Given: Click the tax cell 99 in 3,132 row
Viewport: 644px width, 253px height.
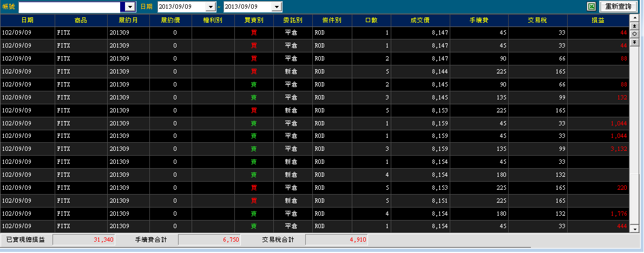Looking at the screenshot, I should [537, 149].
